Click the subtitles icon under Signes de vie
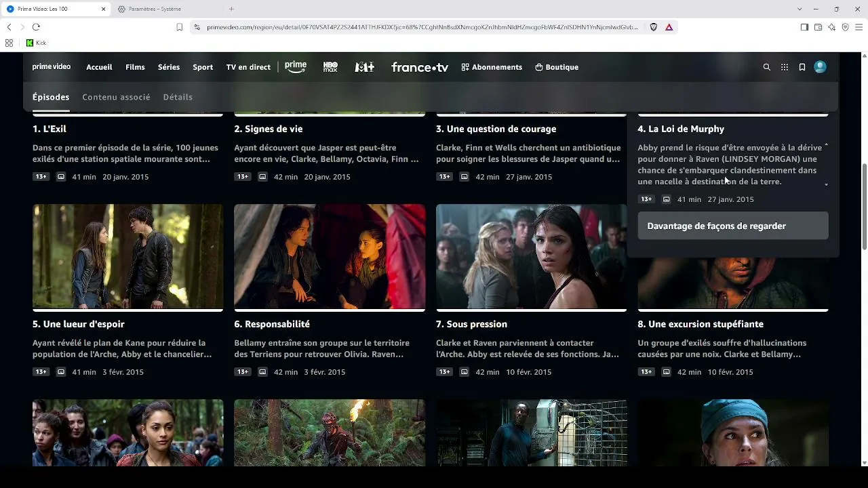This screenshot has width=868, height=488. coord(262,177)
